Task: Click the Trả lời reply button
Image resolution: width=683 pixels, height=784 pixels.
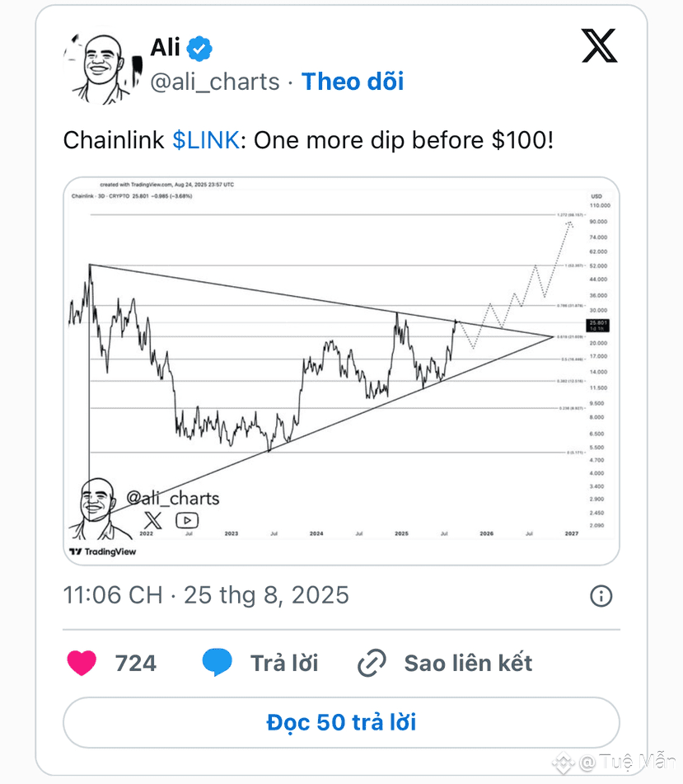Action: [283, 664]
